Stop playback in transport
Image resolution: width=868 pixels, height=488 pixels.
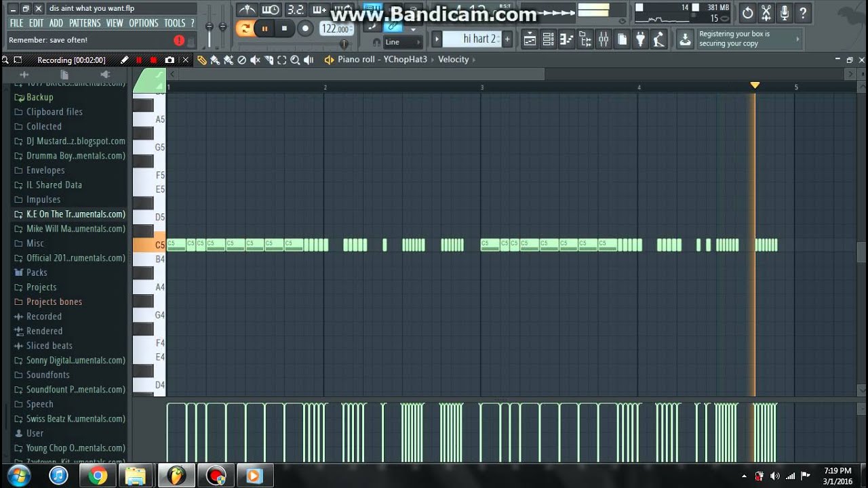pos(284,28)
